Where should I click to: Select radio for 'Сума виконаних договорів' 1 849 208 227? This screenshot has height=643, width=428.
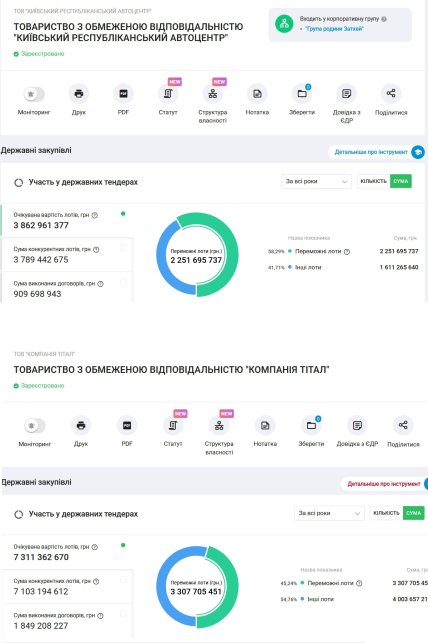coord(123,614)
